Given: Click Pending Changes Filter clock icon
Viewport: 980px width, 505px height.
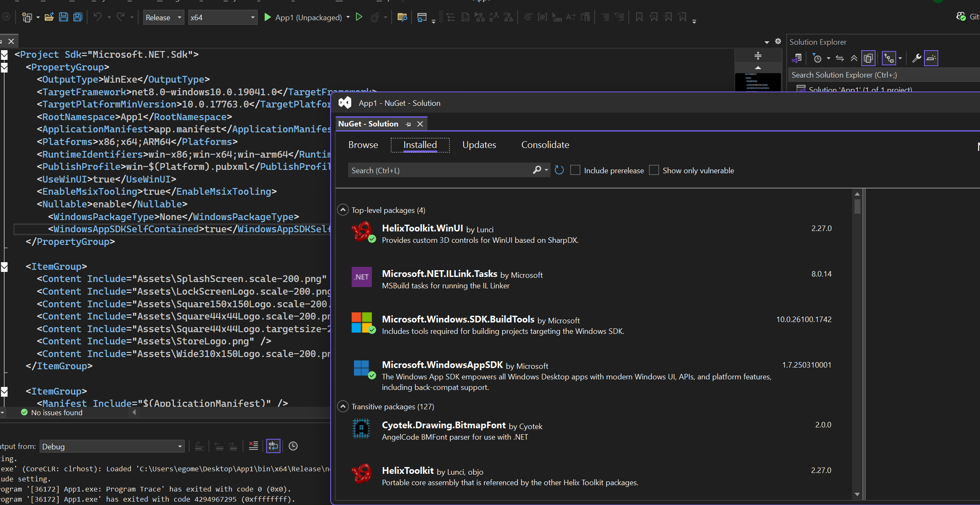Looking at the screenshot, I should point(817,58).
